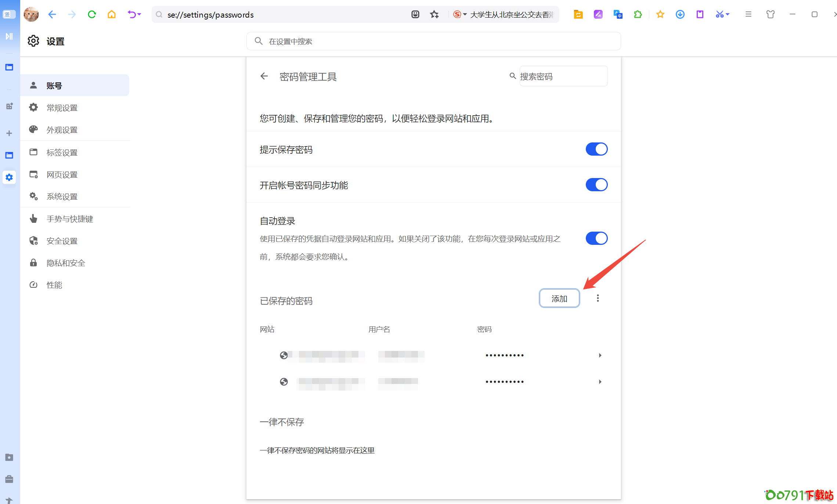This screenshot has width=837, height=504.
Task: Open the restore-tab undo dropdown arrow
Action: pyautogui.click(x=140, y=14)
